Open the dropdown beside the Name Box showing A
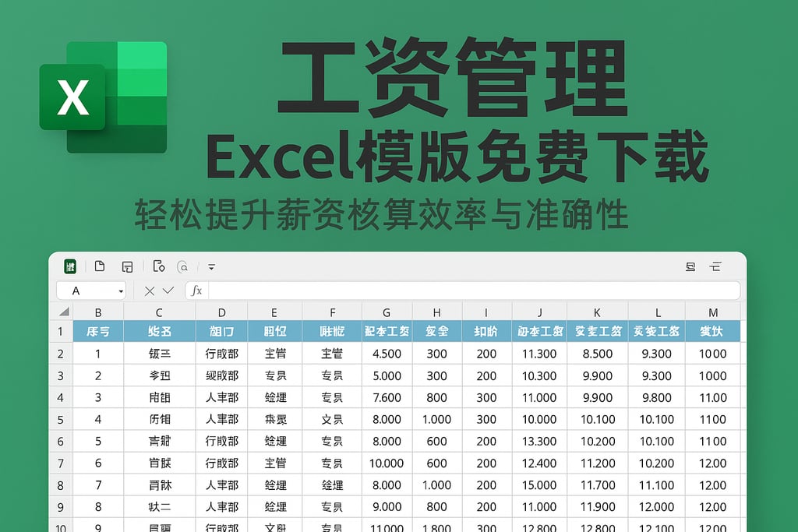This screenshot has height=532, width=798. (x=122, y=290)
